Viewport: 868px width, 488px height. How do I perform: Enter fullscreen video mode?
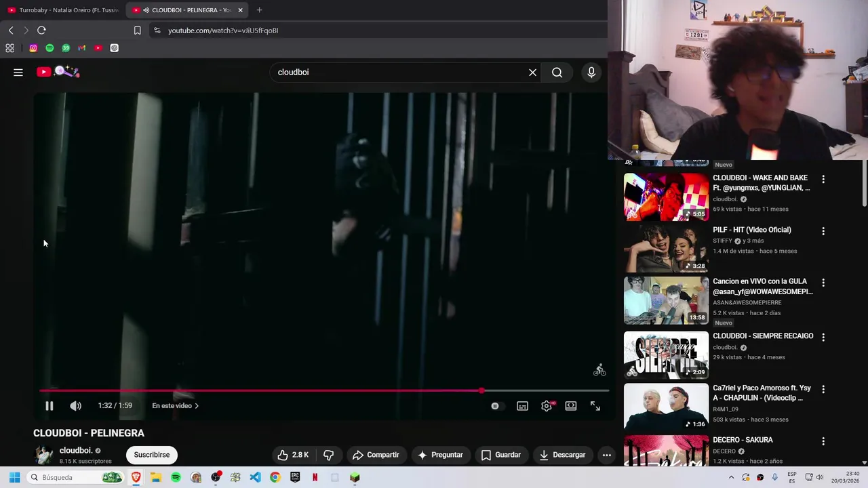[595, 406]
